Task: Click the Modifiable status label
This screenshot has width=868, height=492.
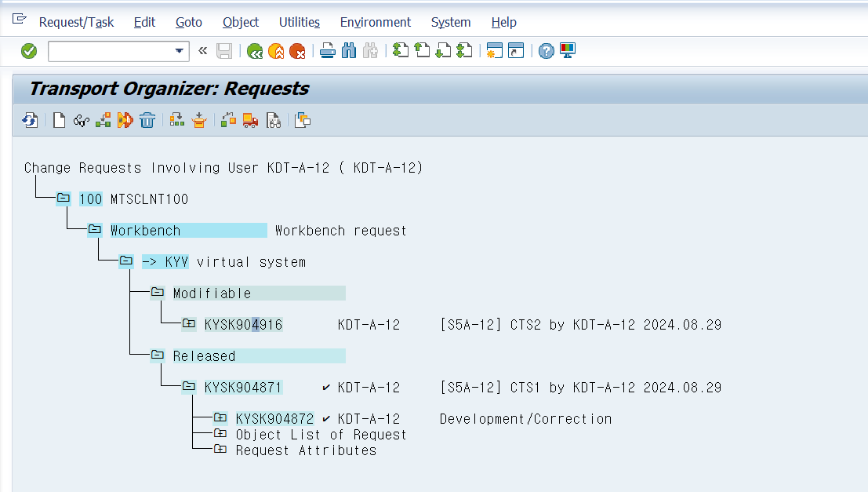Action: pos(259,293)
